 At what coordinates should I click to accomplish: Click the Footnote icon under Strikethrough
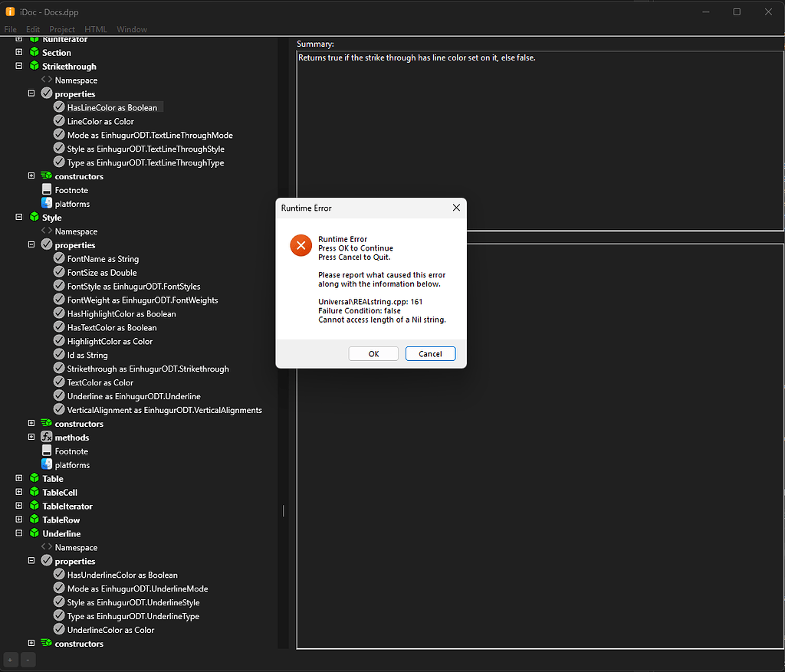(x=46, y=189)
